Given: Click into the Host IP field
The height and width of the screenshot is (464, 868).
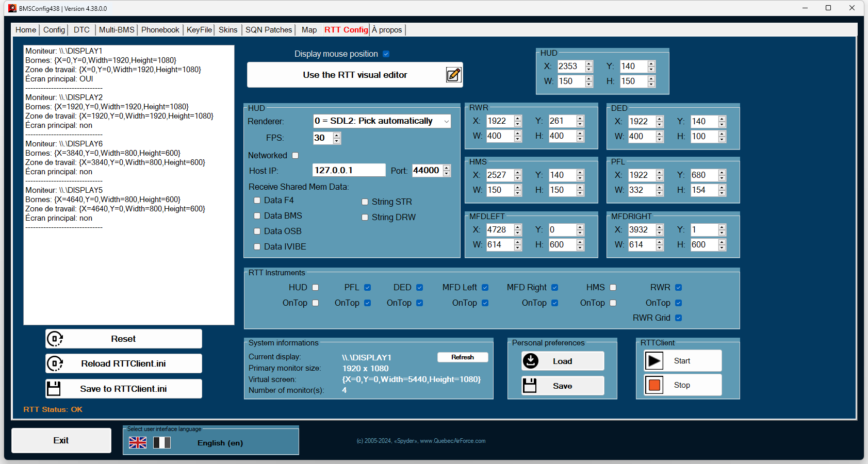Looking at the screenshot, I should pos(349,170).
